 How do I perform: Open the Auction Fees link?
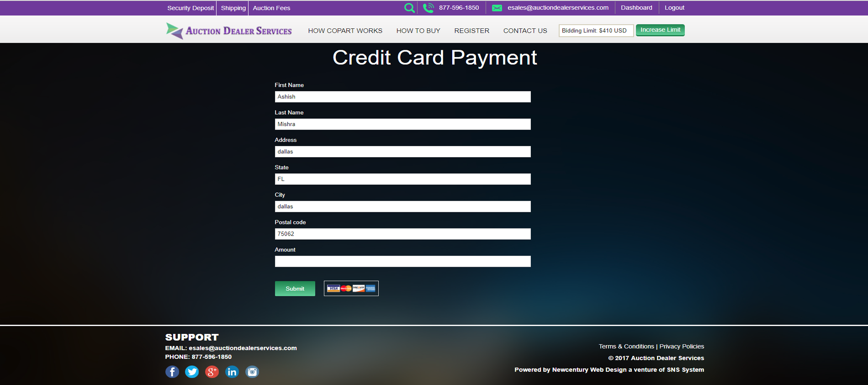tap(271, 8)
